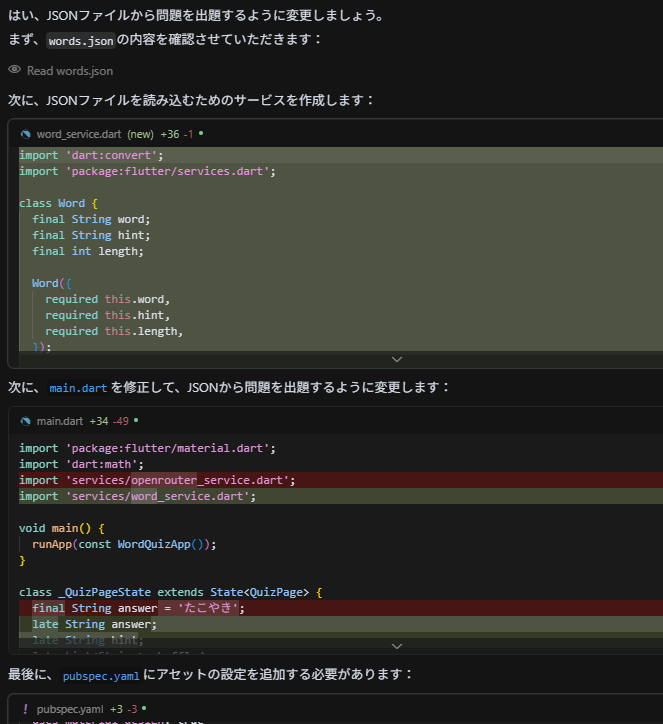Image resolution: width=663 pixels, height=724 pixels.
Task: Open the pubspec.yaml inline code link
Action: click(x=101, y=676)
